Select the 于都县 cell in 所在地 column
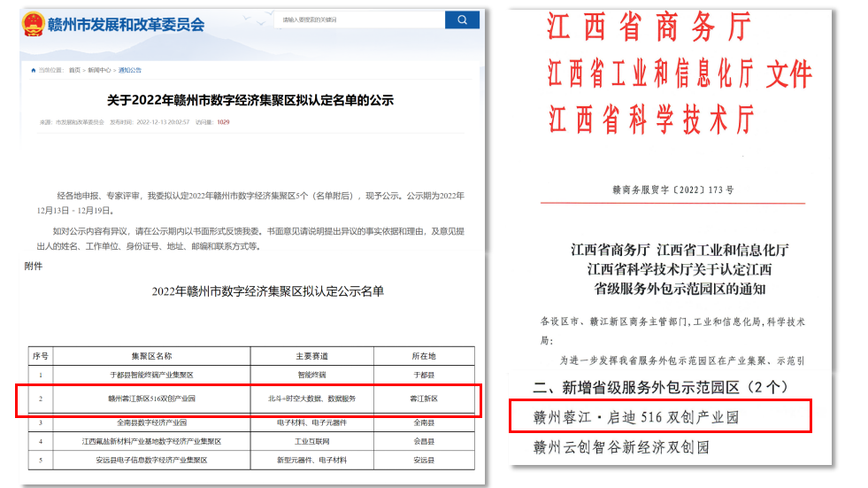The image size is (868, 488). pos(424,375)
